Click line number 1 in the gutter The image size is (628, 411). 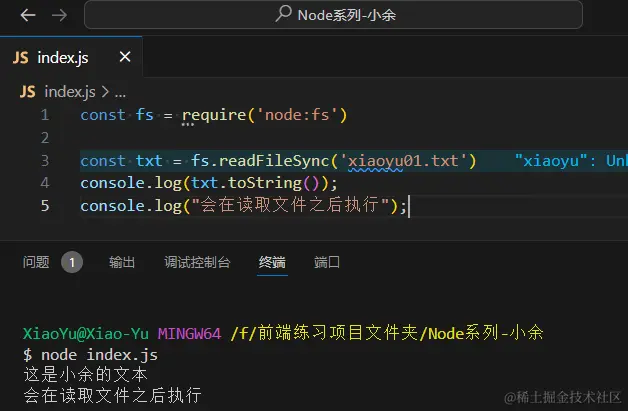[x=45, y=115]
